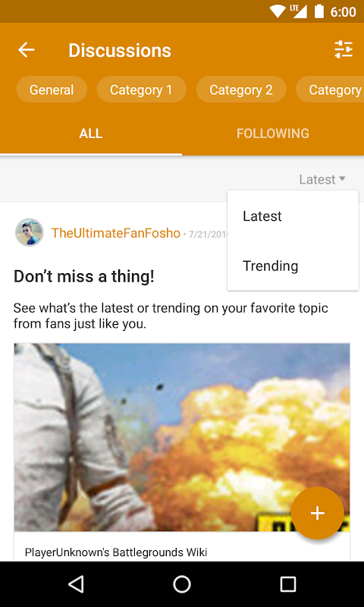364x607 pixels.
Task: Tap the plus floating action button
Action: [x=317, y=513]
